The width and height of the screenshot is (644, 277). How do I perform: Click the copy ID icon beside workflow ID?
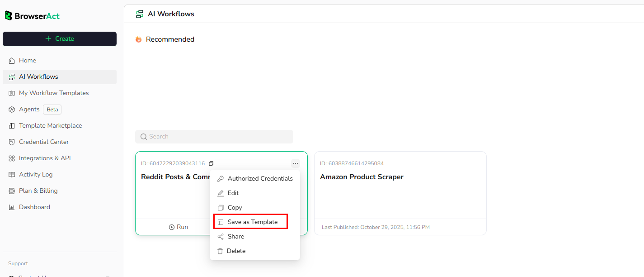point(211,163)
